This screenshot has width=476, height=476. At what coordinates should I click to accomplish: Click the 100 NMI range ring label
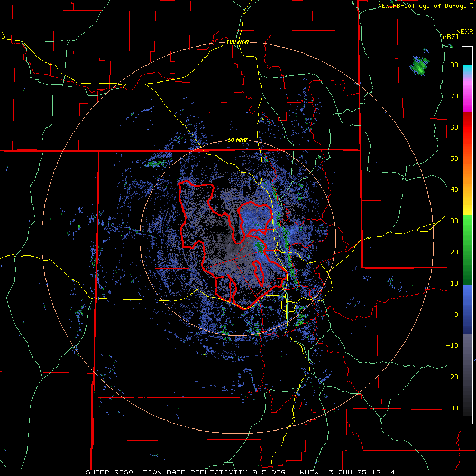(237, 42)
